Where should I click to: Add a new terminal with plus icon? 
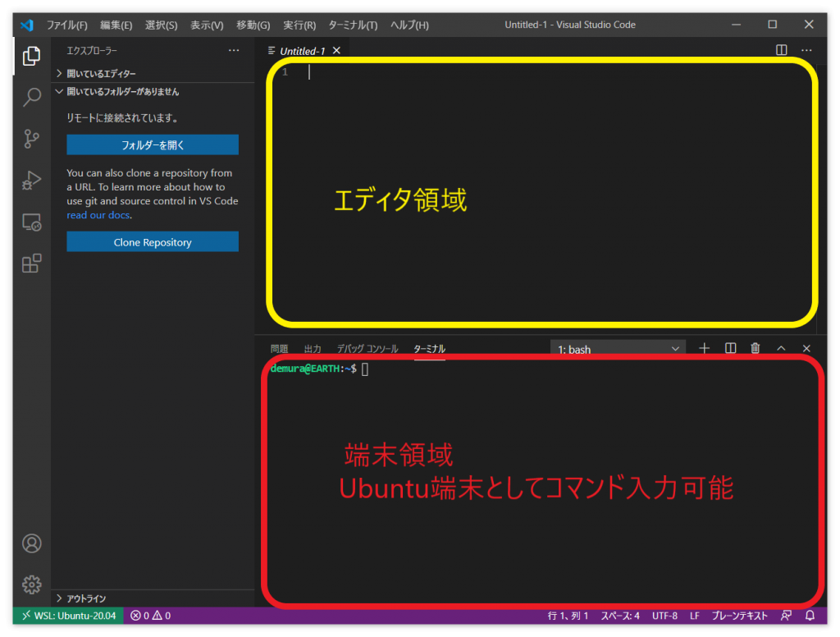[x=704, y=349]
